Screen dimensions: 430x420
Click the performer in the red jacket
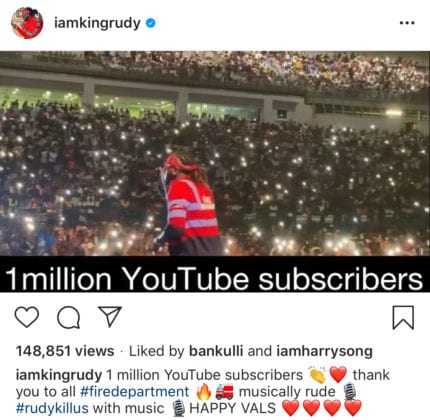pos(190,205)
